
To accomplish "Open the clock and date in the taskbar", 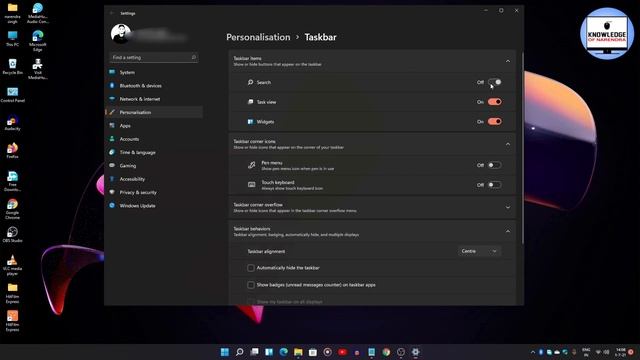I will [x=620, y=352].
